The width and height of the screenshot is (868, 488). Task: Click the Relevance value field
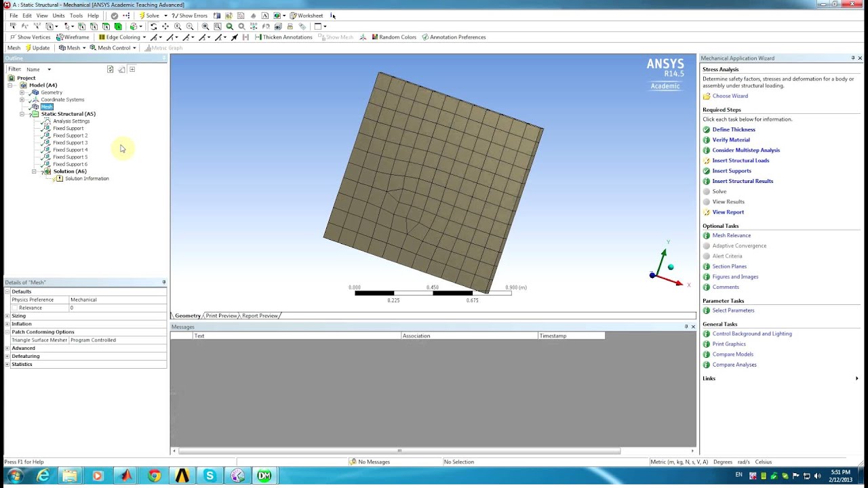pyautogui.click(x=117, y=308)
